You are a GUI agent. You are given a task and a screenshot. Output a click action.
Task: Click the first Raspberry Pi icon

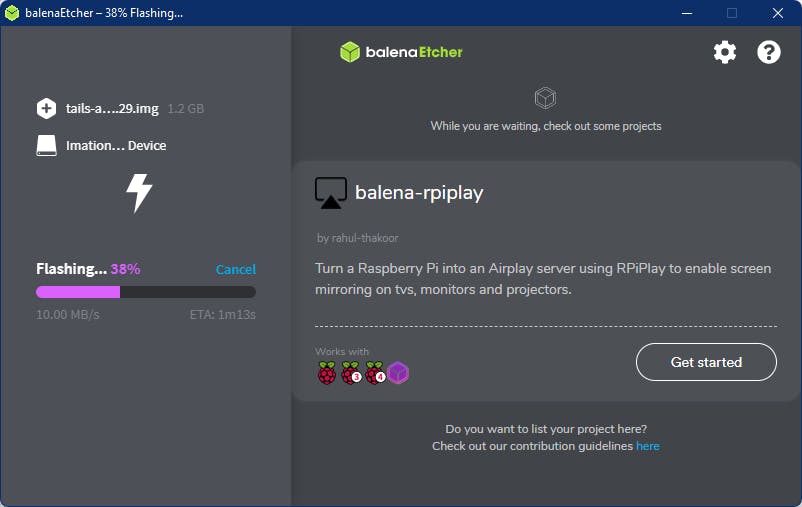(x=327, y=372)
